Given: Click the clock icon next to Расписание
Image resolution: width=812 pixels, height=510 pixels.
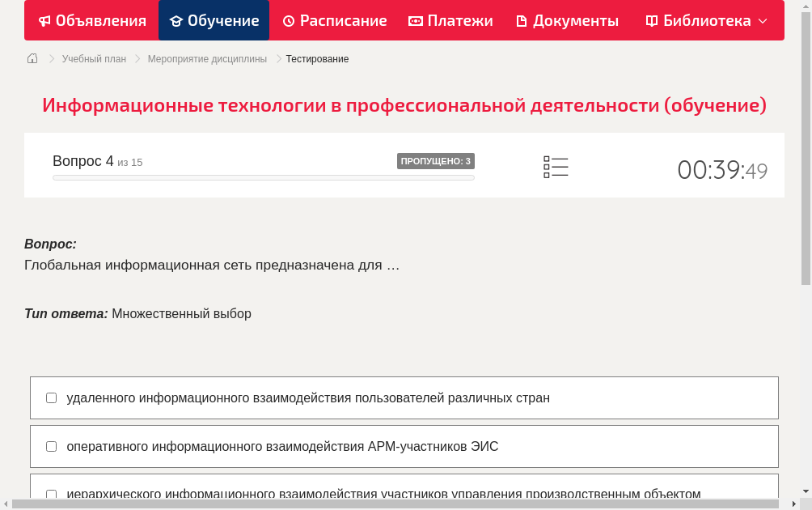Looking at the screenshot, I should 288,20.
